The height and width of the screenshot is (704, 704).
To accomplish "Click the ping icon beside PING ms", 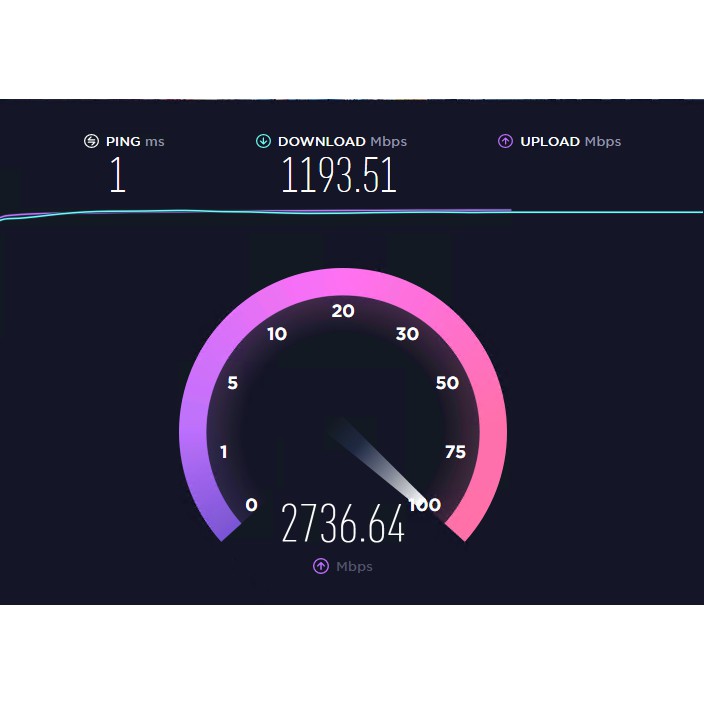I will (x=92, y=141).
